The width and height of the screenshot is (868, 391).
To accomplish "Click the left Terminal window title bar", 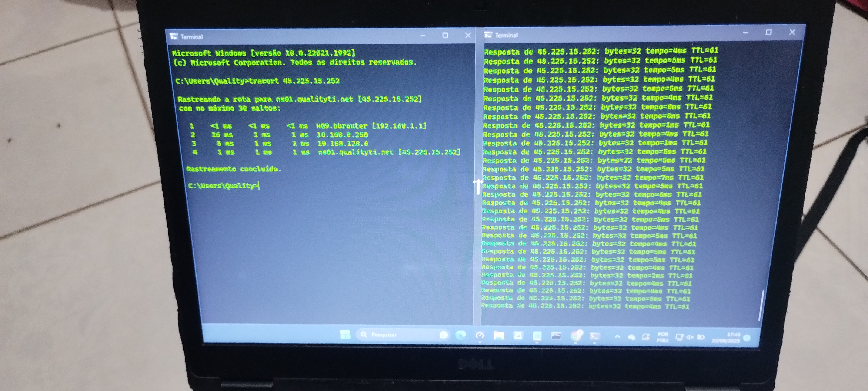I will point(303,36).
